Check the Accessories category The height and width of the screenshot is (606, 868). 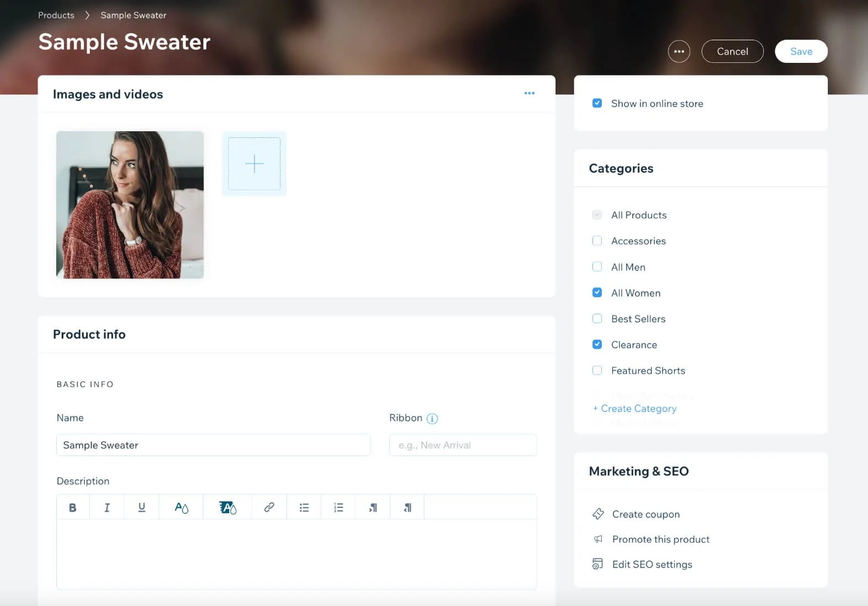click(597, 240)
